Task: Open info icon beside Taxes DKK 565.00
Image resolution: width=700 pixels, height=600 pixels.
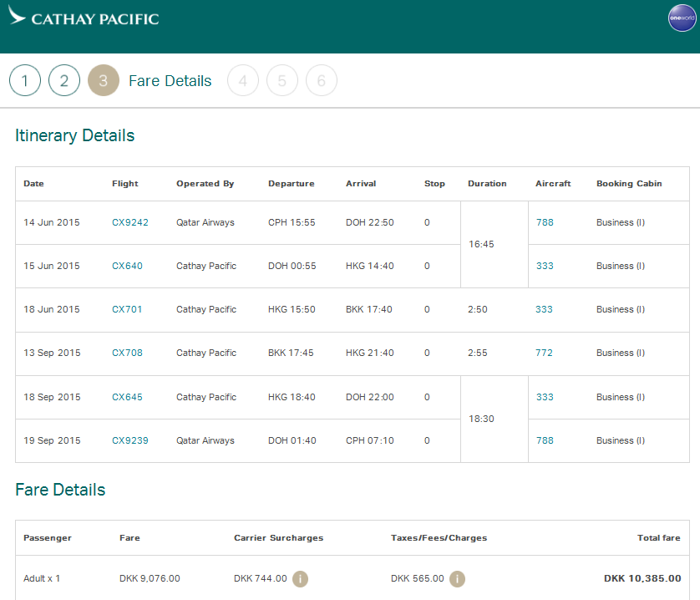Action: tap(457, 579)
